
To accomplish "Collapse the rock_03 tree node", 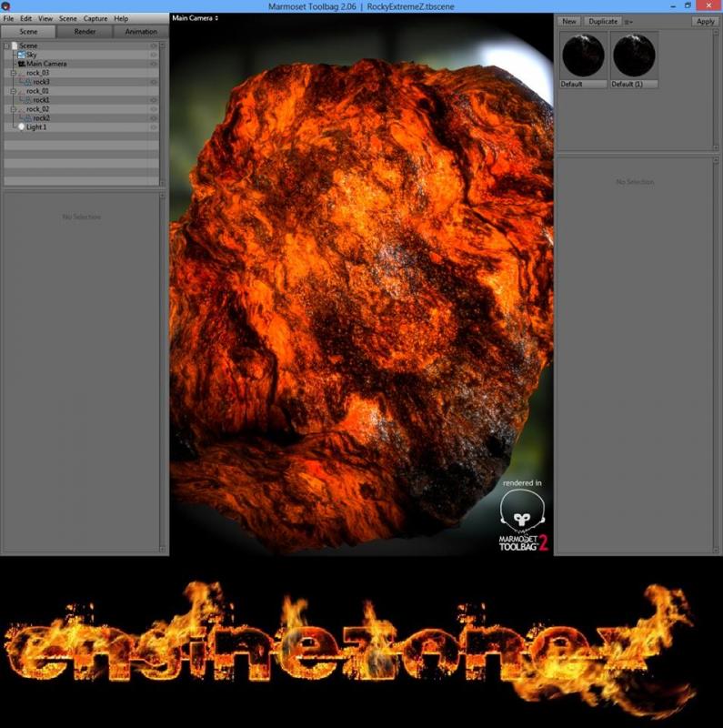I will [x=13, y=73].
